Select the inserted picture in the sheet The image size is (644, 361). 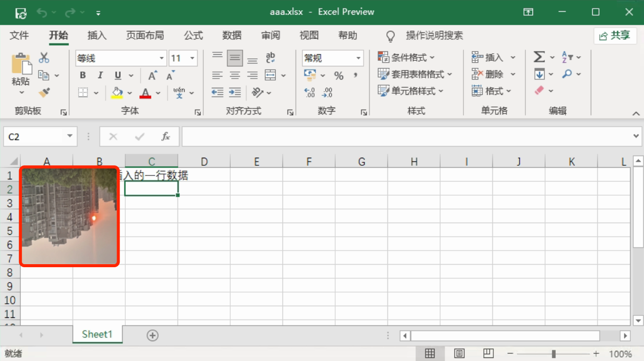[x=69, y=216]
